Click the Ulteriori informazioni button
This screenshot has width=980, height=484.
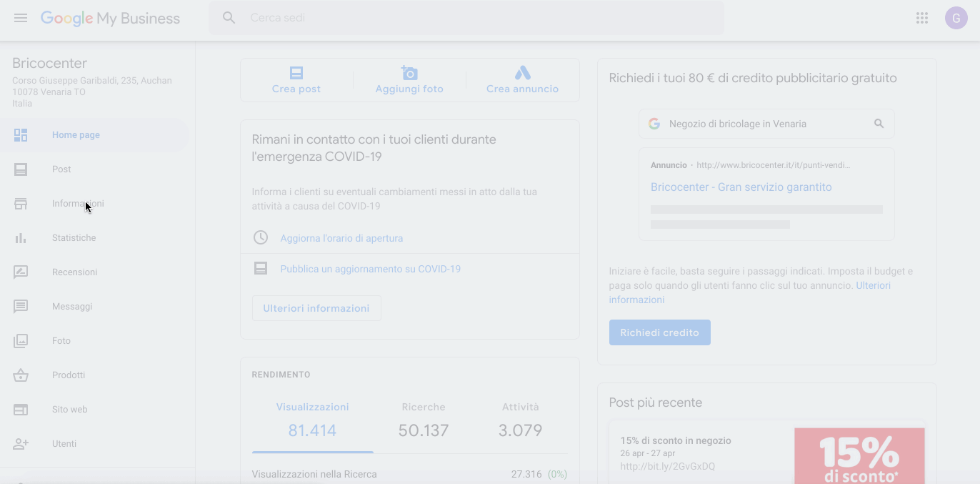click(x=316, y=308)
